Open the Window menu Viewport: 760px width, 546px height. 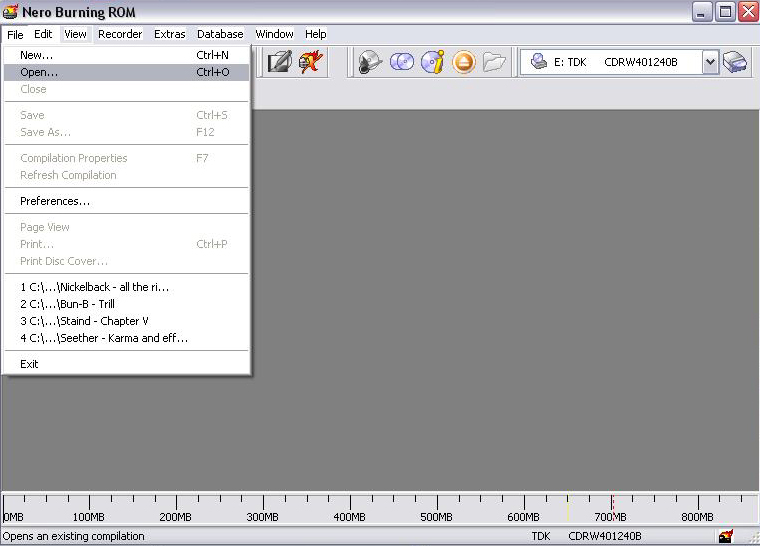274,34
